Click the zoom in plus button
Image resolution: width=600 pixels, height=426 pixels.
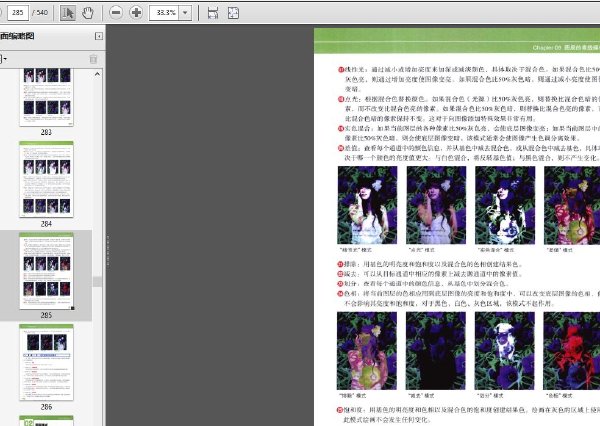tap(136, 13)
